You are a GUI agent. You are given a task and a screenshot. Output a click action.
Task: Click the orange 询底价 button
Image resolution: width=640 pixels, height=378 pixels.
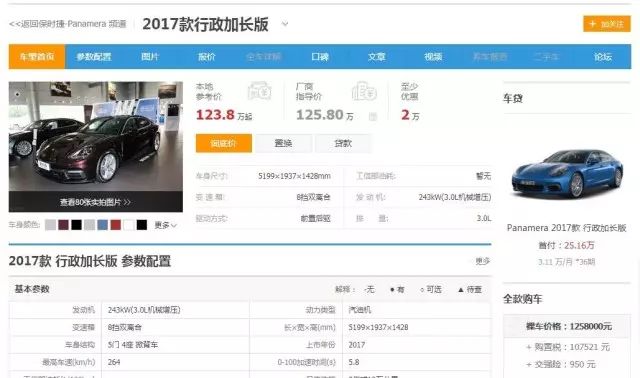[x=224, y=143]
